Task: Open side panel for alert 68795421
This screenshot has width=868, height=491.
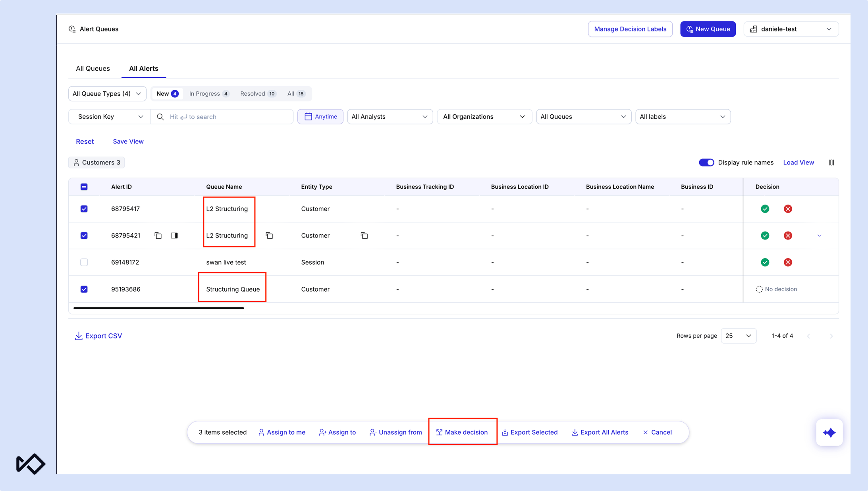Action: tap(174, 236)
